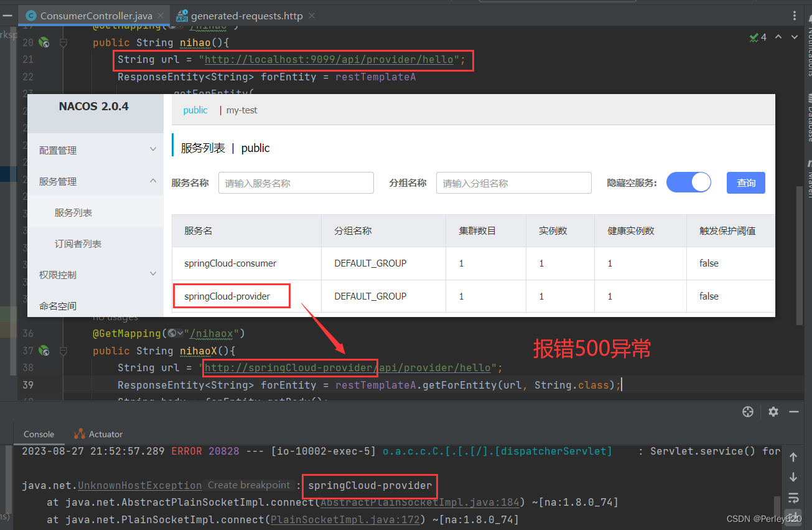The height and width of the screenshot is (530, 812).
Task: Click the Java class icon on ConsumerController tab
Action: coord(30,16)
